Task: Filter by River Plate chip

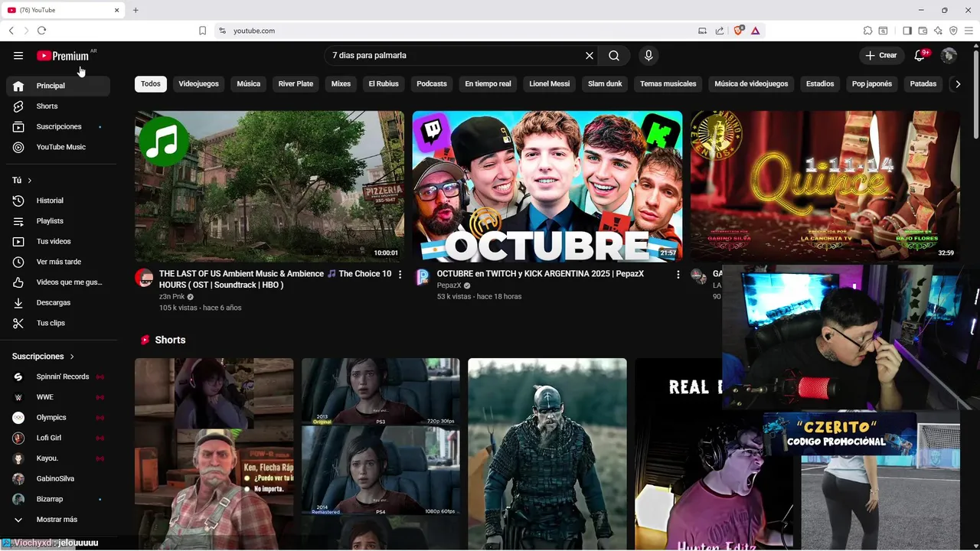Action: point(296,84)
